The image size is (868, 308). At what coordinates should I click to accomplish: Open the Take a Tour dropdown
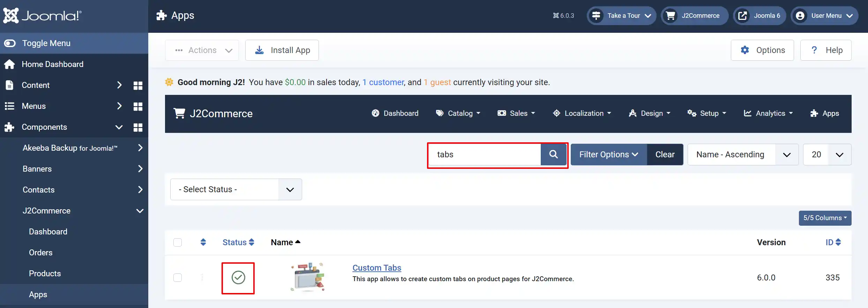coord(622,16)
